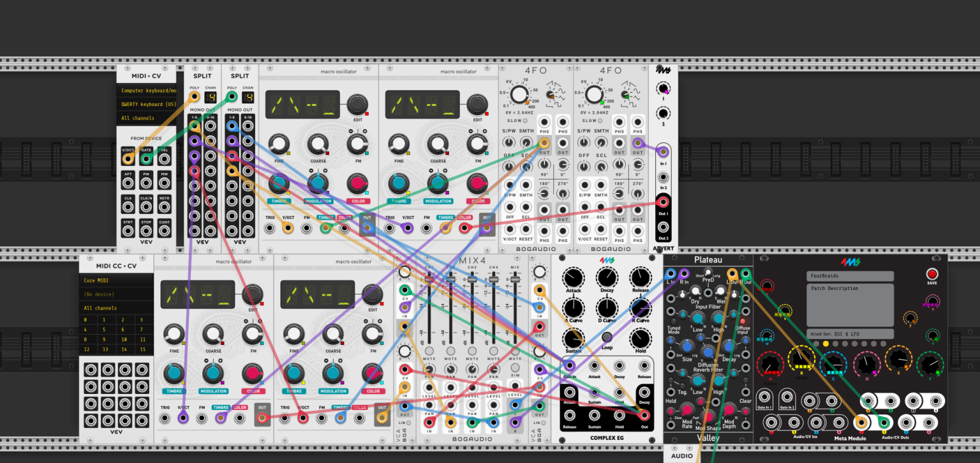Toggle the CH1 MUTE button on MIX4

(429, 351)
